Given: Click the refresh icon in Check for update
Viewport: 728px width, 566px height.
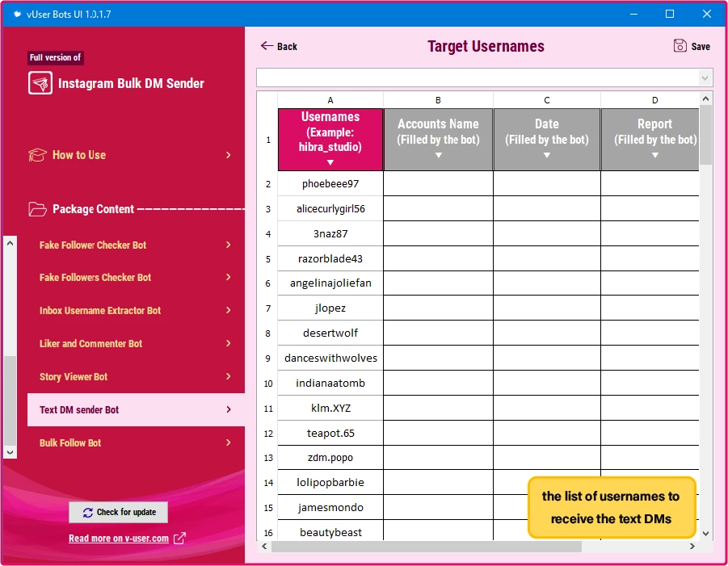Looking at the screenshot, I should (88, 513).
